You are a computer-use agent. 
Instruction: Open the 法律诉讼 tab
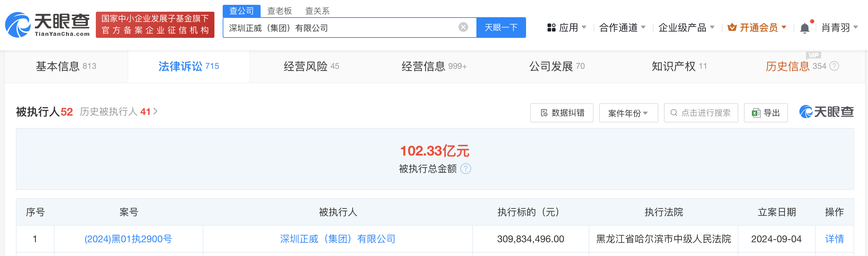[189, 66]
